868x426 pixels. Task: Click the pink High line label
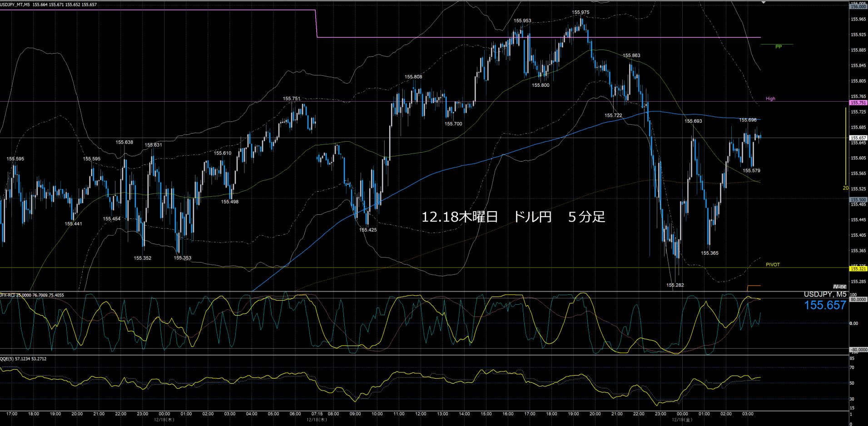coord(770,99)
